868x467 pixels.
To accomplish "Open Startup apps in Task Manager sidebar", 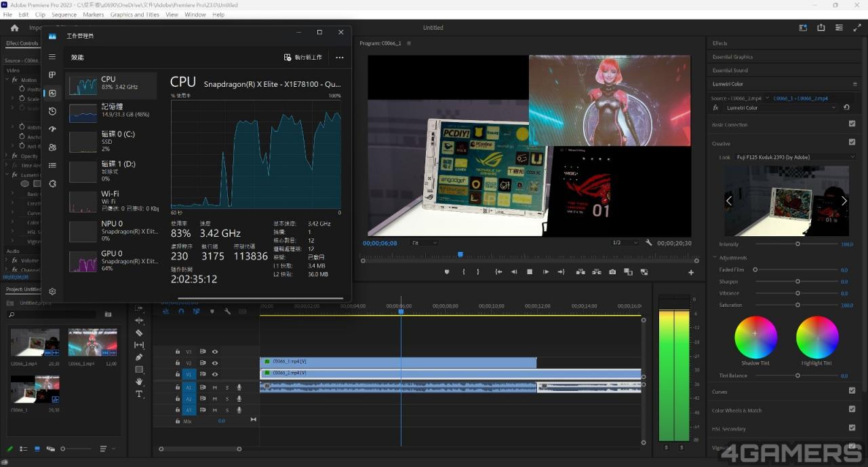I will coord(52,129).
